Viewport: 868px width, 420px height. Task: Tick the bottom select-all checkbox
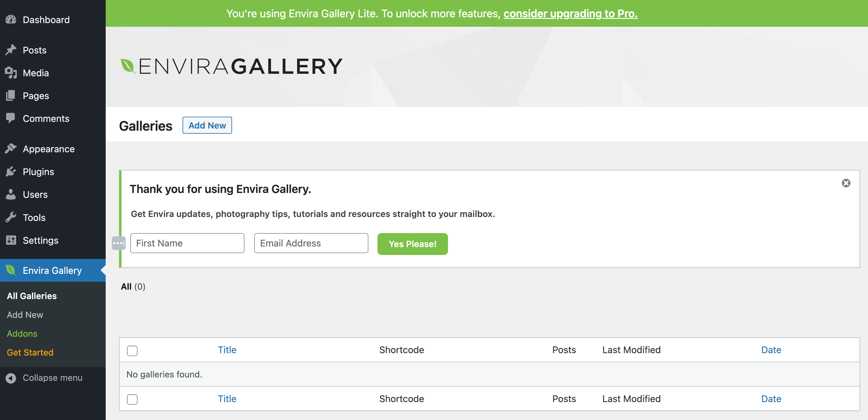tap(132, 399)
